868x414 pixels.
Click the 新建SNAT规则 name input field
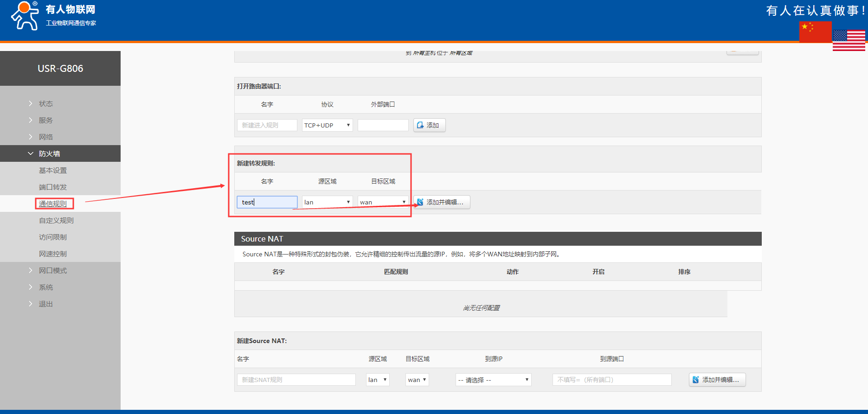296,380
